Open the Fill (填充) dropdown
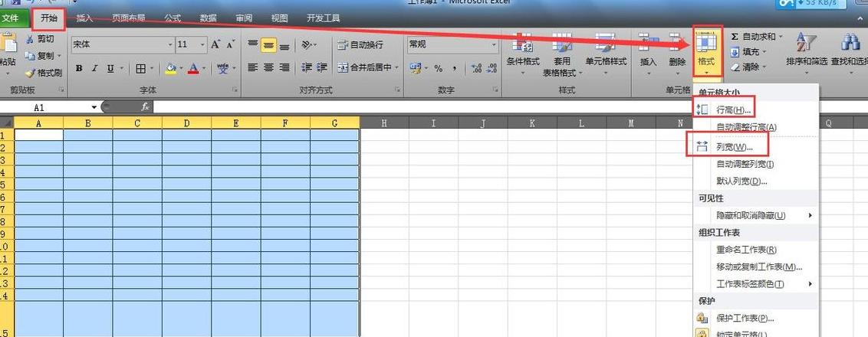Viewport: 868px width, 337px height. click(748, 51)
